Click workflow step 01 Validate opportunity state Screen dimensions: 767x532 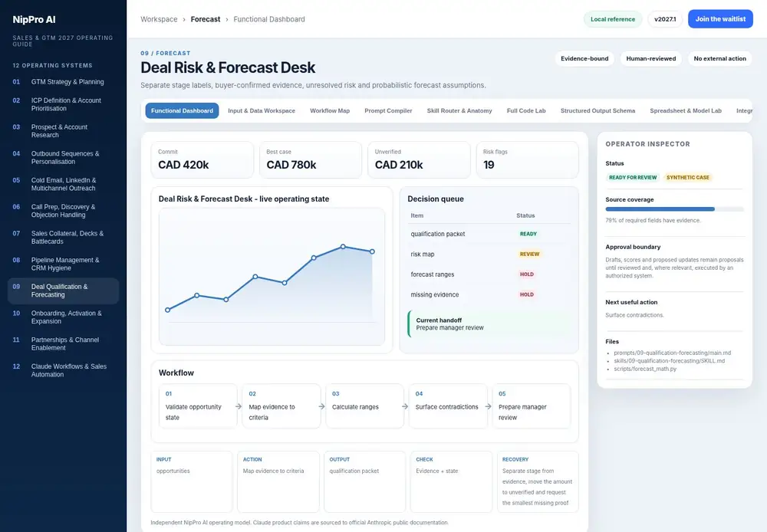pos(198,406)
